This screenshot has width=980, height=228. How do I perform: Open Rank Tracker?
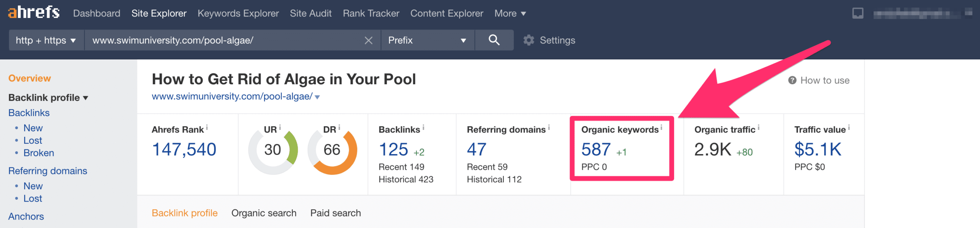coord(371,13)
